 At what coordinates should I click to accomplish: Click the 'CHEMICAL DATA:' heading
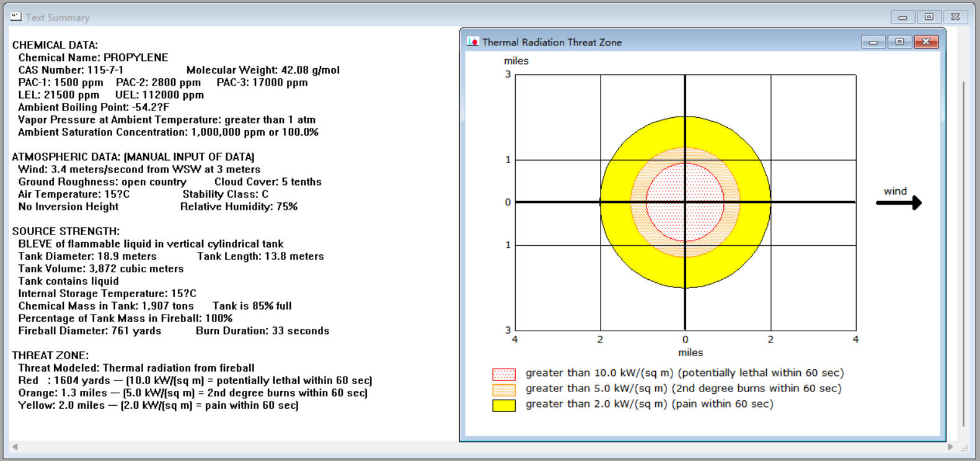(x=55, y=45)
